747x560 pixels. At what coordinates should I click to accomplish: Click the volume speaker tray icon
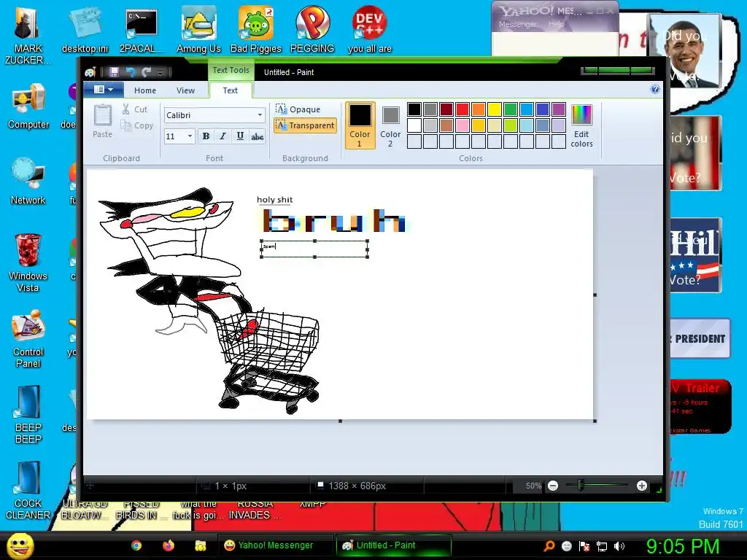pos(619,546)
